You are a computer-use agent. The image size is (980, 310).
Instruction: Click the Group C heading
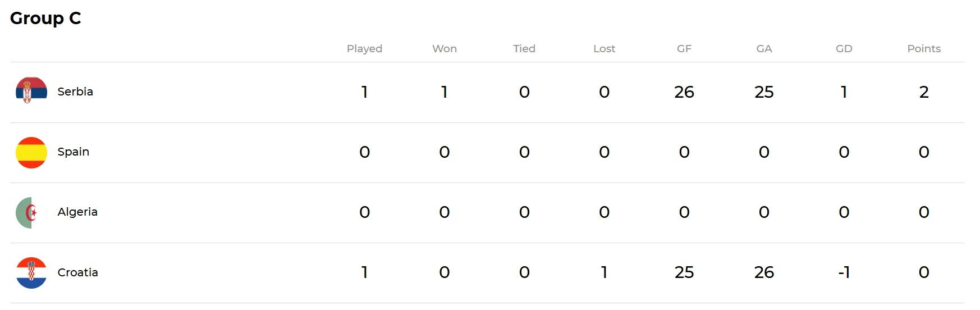[x=45, y=18]
